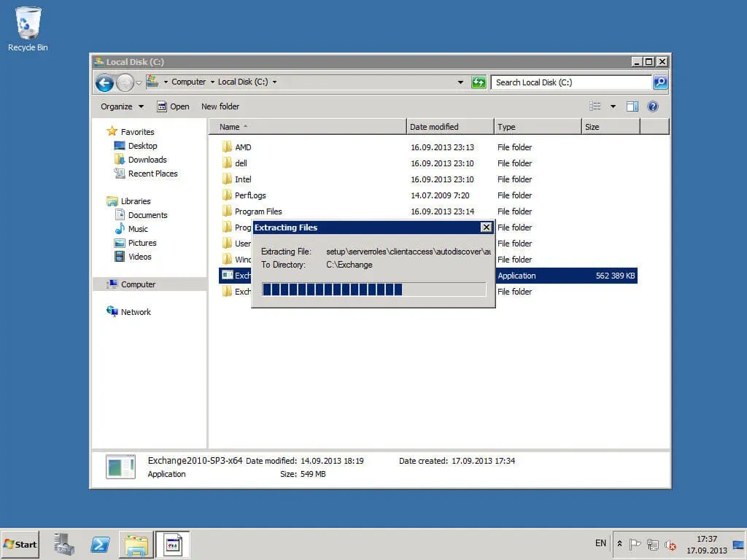The image size is (747, 560).
Task: Open the Organize menu
Action: click(x=122, y=106)
